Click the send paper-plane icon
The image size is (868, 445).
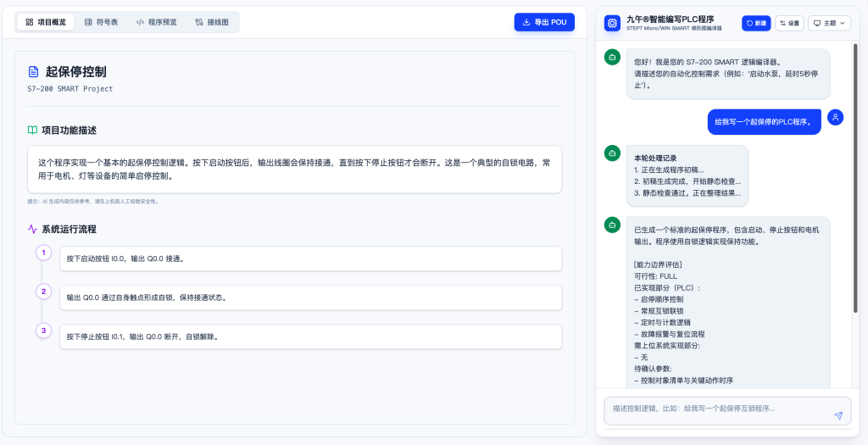(x=838, y=415)
